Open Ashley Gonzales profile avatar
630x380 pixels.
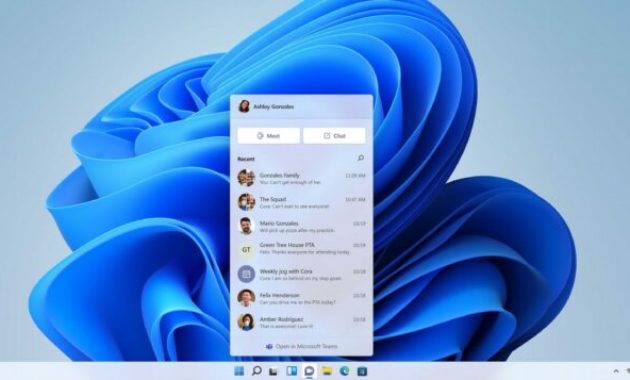point(244,106)
